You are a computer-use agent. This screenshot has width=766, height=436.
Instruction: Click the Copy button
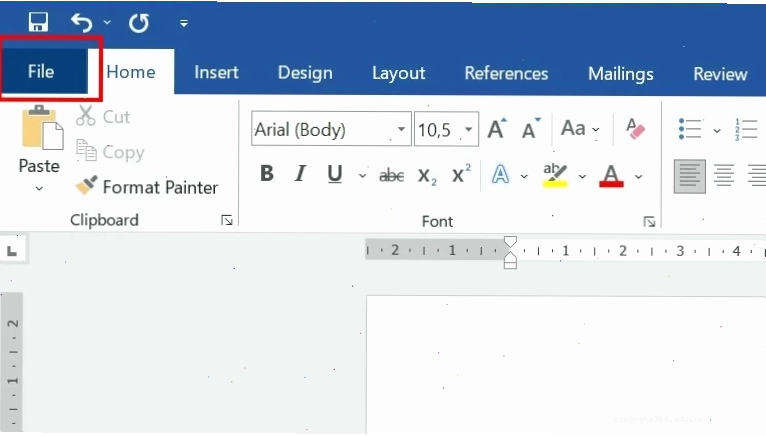pyautogui.click(x=110, y=152)
